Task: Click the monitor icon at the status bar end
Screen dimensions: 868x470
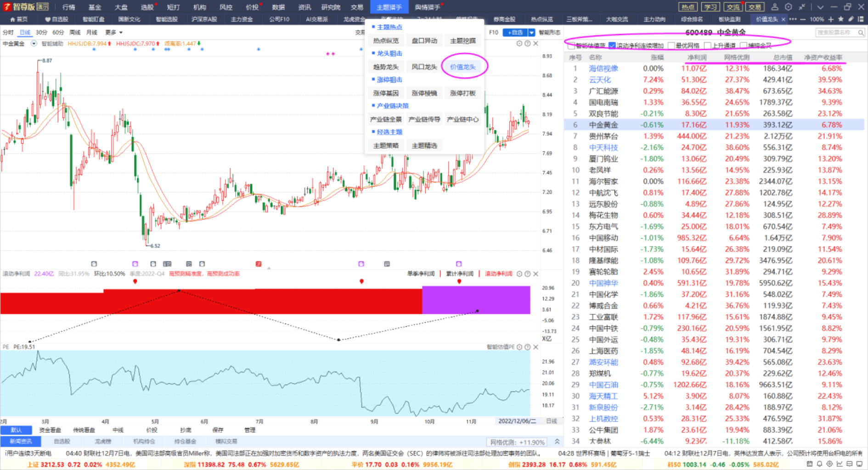Action: coord(859,464)
